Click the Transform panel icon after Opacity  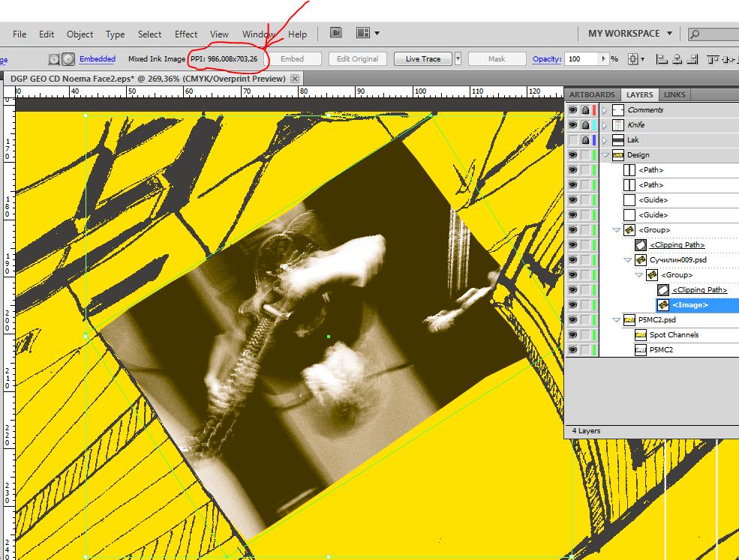(633, 59)
